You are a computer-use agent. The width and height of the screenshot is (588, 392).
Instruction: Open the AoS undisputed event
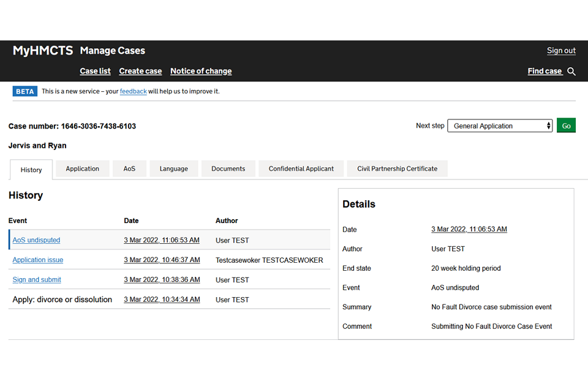tap(36, 240)
